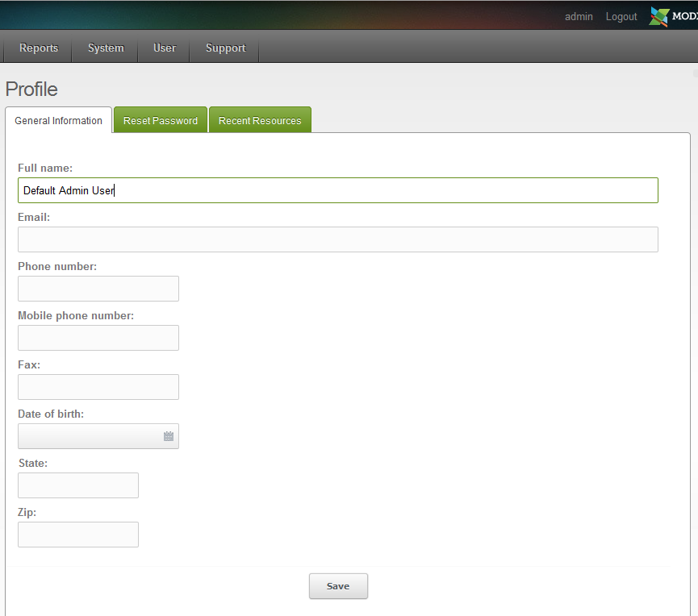Viewport: 698px width, 616px height.
Task: Select the State text field
Action: click(78, 485)
